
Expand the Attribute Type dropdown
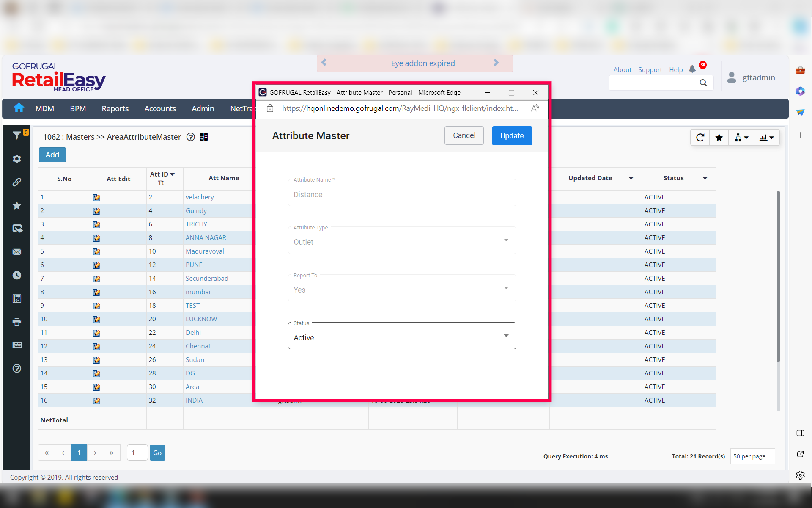pyautogui.click(x=402, y=242)
